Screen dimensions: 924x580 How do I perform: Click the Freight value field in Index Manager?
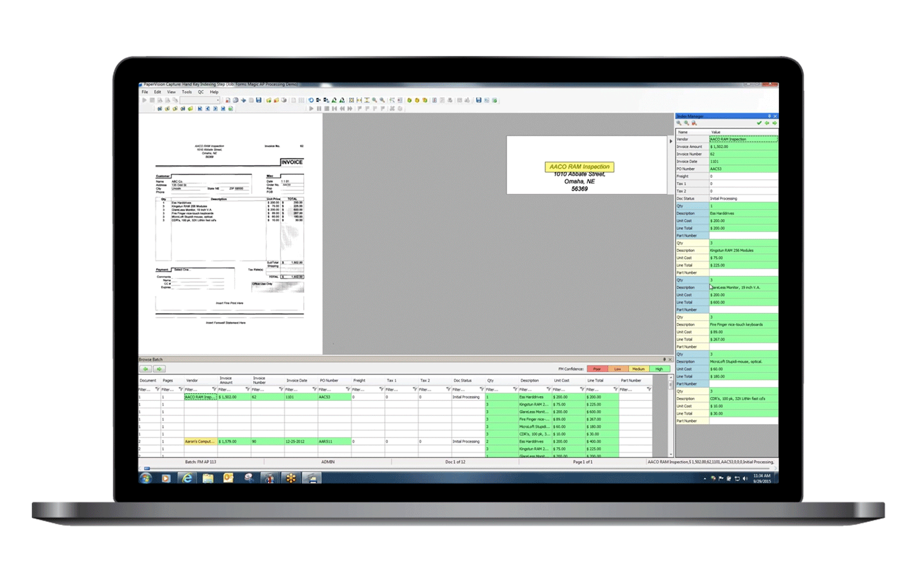(x=743, y=176)
